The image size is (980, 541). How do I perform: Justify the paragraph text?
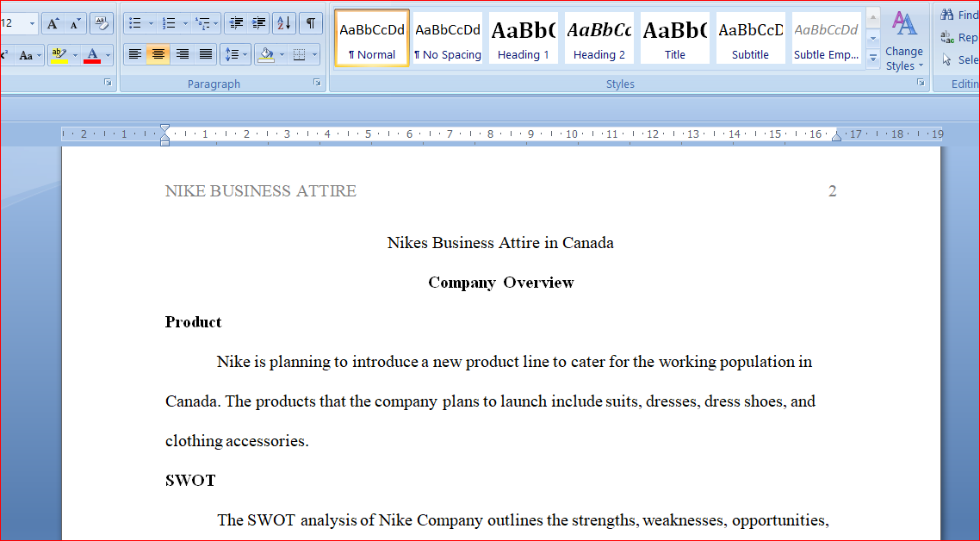point(206,55)
